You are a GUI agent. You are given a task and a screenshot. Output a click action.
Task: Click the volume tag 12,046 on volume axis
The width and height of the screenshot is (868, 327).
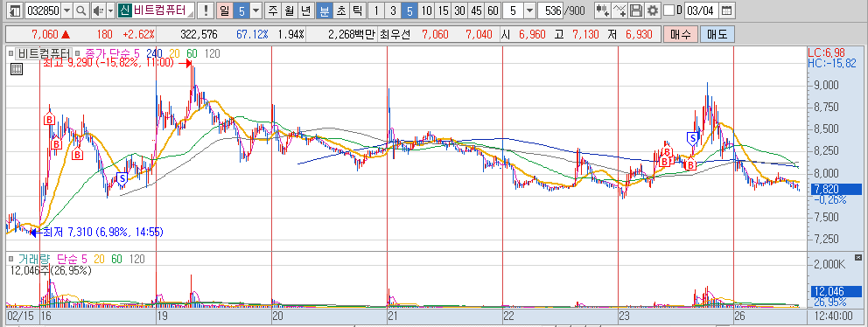click(x=836, y=291)
